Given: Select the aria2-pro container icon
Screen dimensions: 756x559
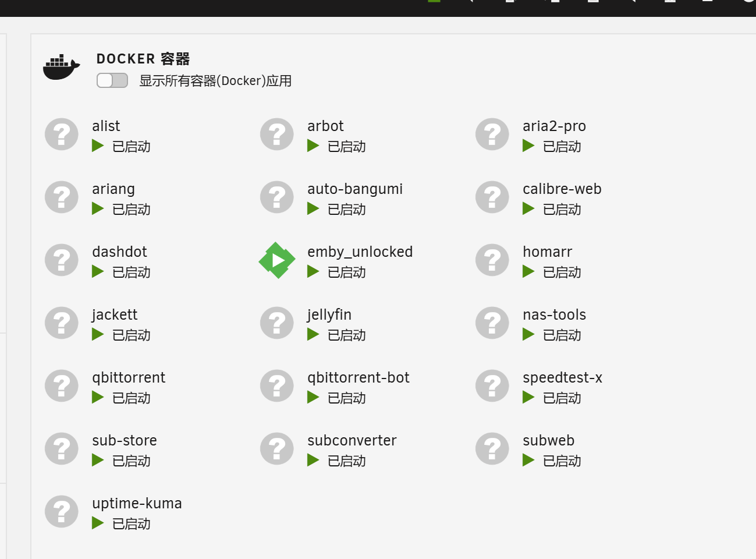Looking at the screenshot, I should 492,135.
